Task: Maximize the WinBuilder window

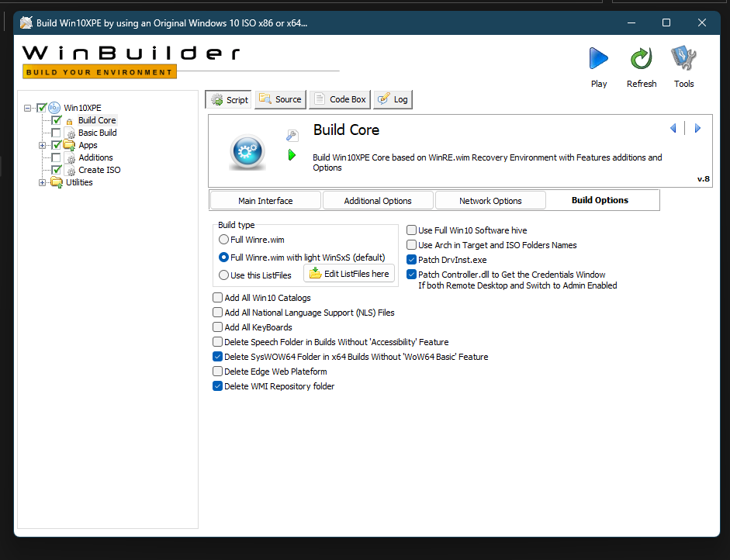Action: coord(666,22)
